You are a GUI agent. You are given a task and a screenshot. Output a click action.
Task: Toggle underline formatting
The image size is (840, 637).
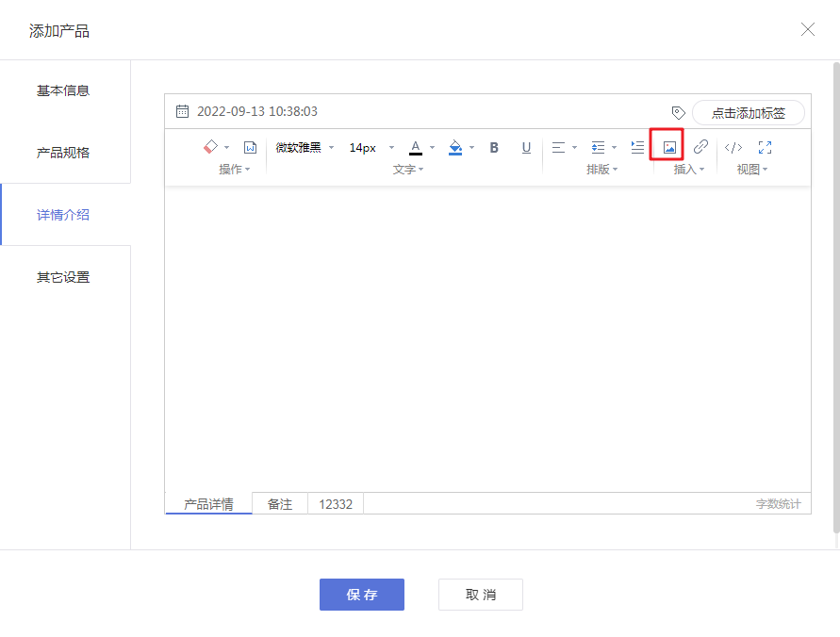tap(526, 147)
